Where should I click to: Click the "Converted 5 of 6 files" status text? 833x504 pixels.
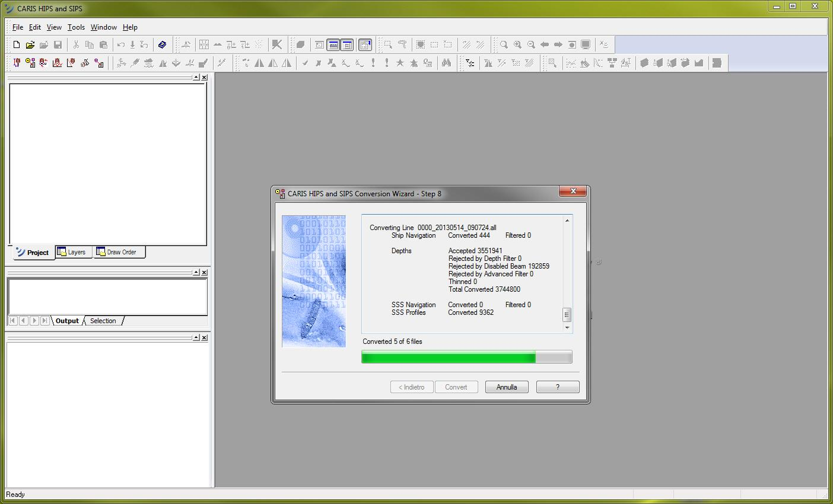click(x=393, y=342)
